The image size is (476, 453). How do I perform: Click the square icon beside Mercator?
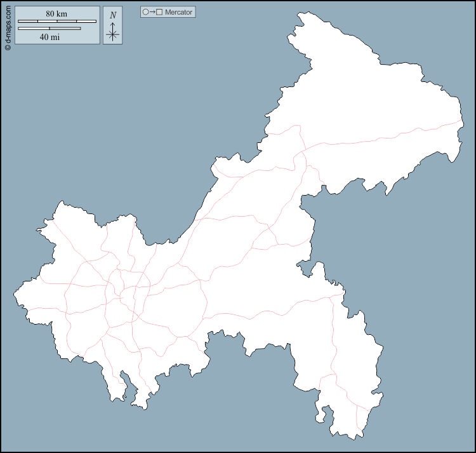(159, 12)
